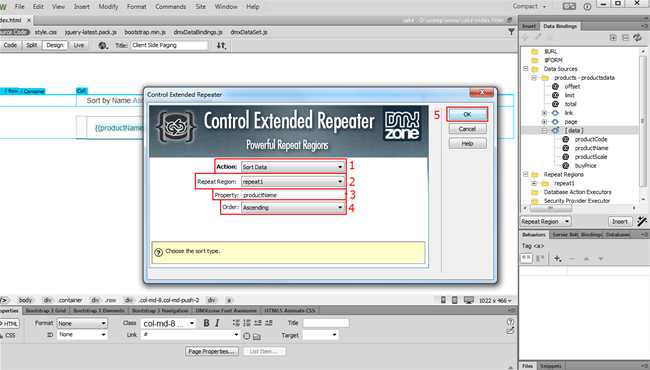Click the magic wand icon beside Insert button

click(642, 221)
